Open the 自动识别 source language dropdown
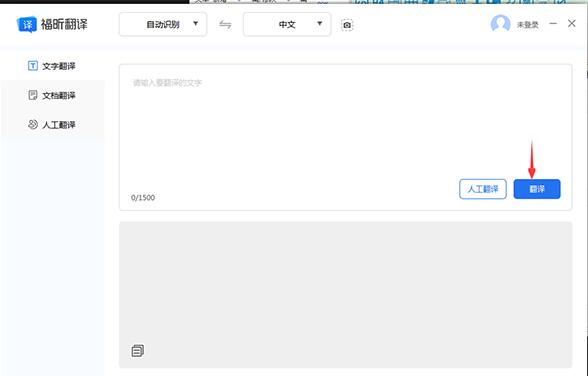Screen dimensions: 588x376 163,24
